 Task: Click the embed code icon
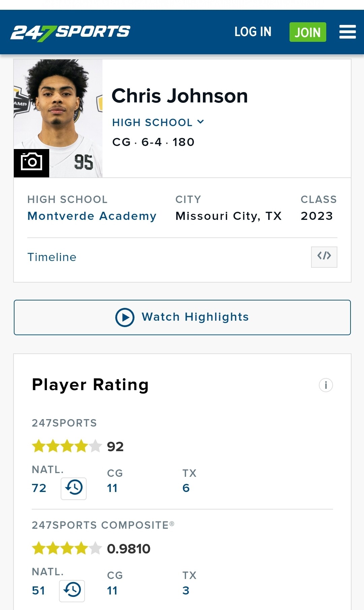(324, 257)
